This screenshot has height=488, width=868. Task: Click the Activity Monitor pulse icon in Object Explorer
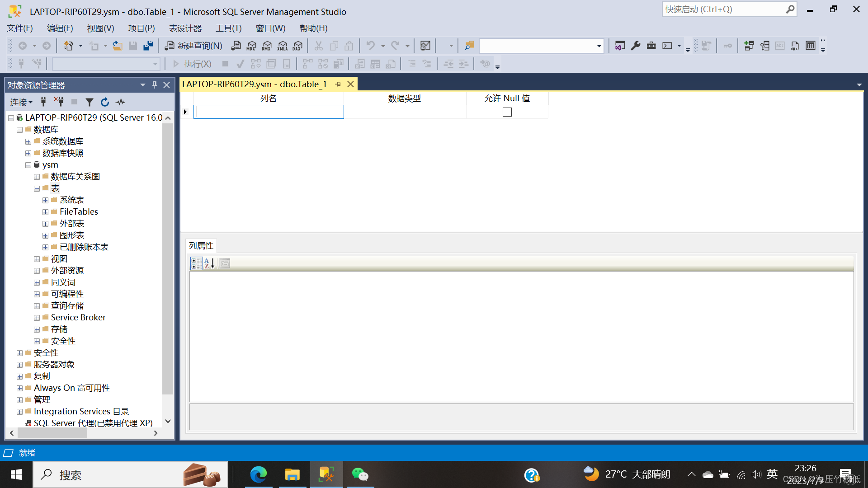point(120,102)
